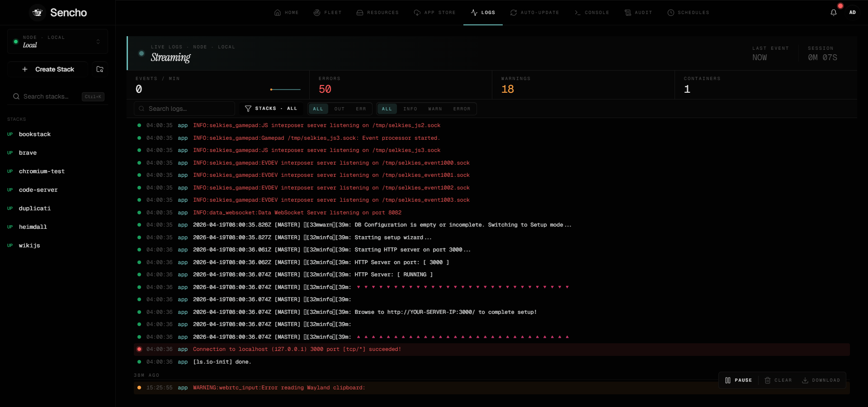Click the Errors count 50
This screenshot has width=868, height=407.
[x=325, y=89]
